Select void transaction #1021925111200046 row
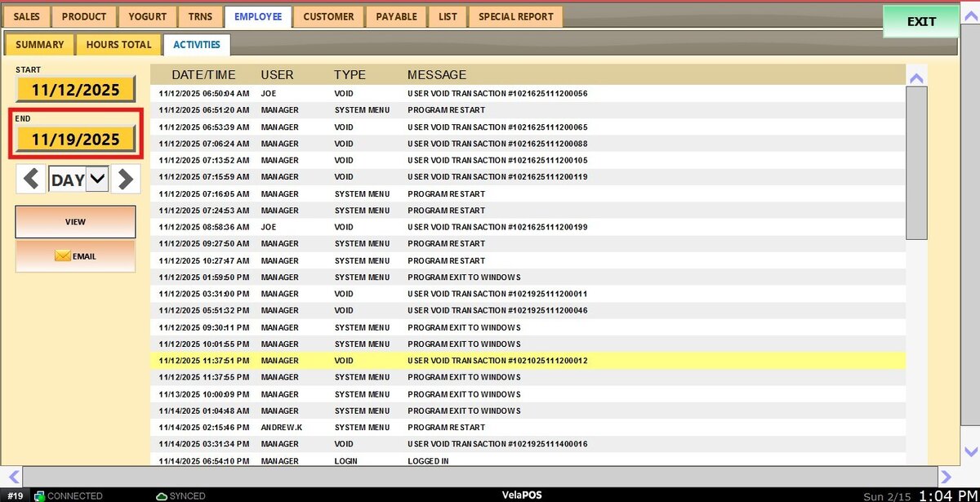The height and width of the screenshot is (502, 980). click(528, 311)
